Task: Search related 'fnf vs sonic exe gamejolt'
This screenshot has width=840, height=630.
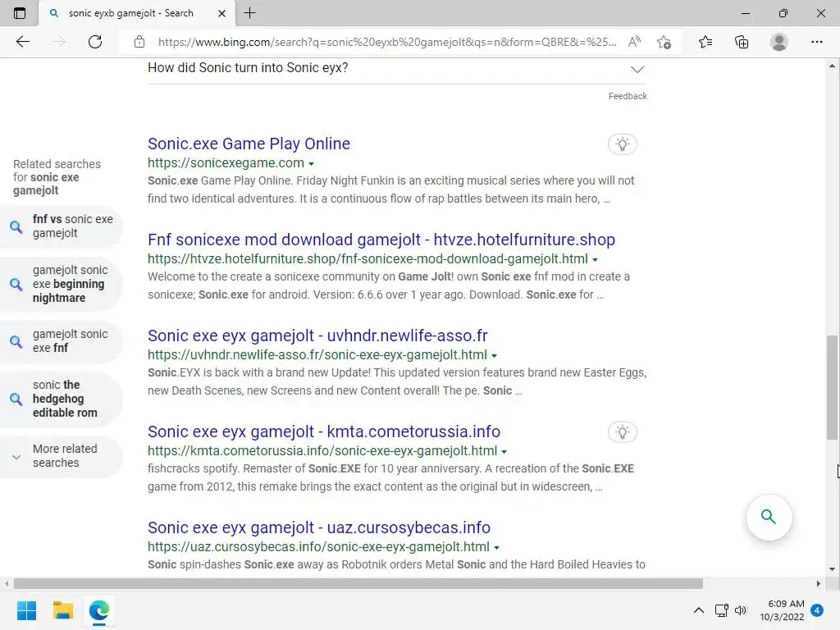Action: tap(62, 226)
